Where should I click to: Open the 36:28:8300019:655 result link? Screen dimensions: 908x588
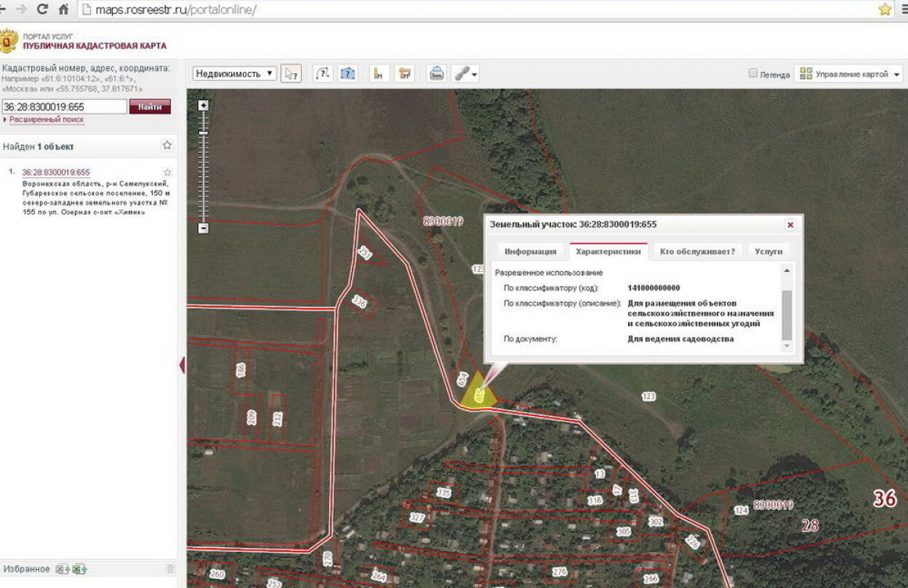[x=55, y=173]
